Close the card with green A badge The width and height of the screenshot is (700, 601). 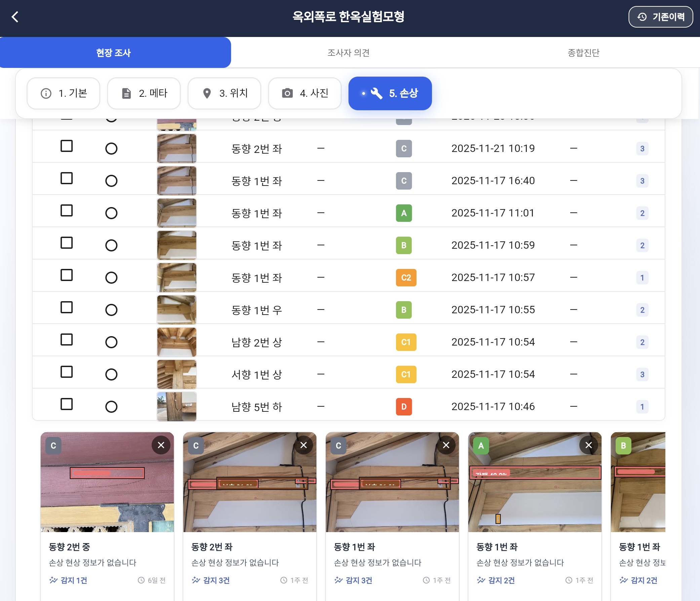(588, 445)
